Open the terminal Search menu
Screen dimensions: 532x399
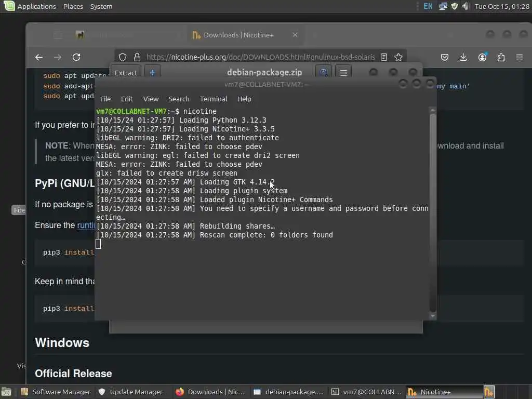179,99
